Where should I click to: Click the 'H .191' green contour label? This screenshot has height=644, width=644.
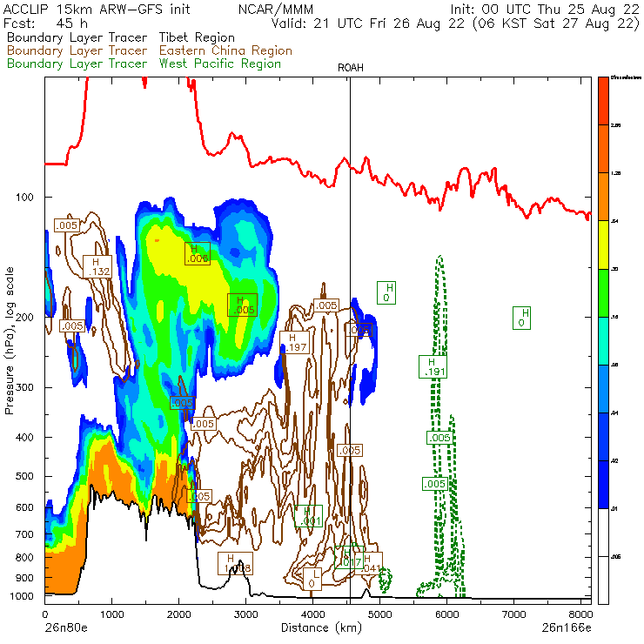pos(433,366)
